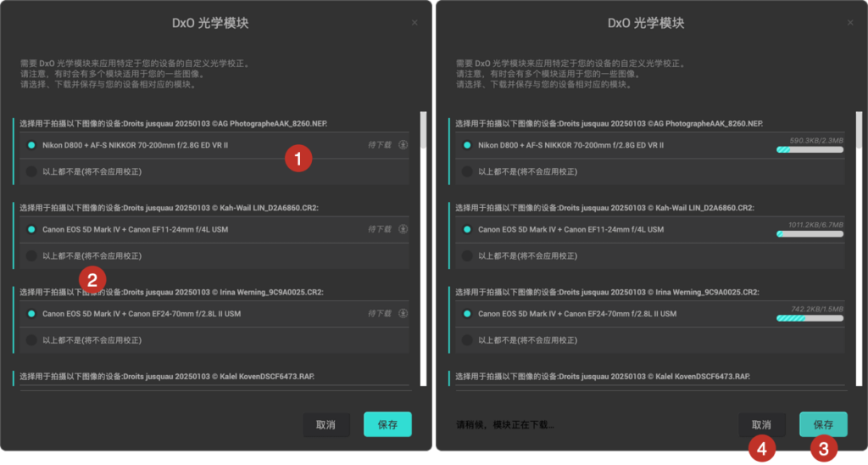The image size is (868, 465).
Task: Click Canon EF24-70mm progress bar 742.2KB/1.5MB
Action: (x=810, y=318)
